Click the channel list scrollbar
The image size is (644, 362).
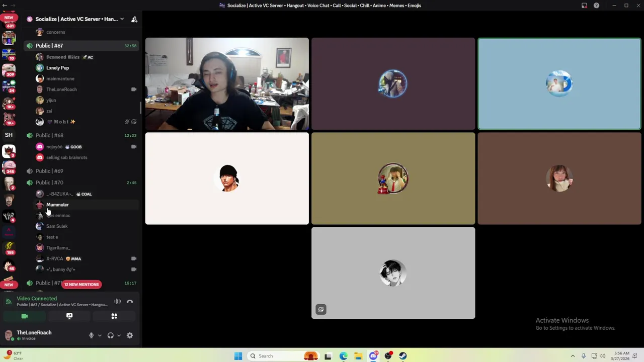140,108
